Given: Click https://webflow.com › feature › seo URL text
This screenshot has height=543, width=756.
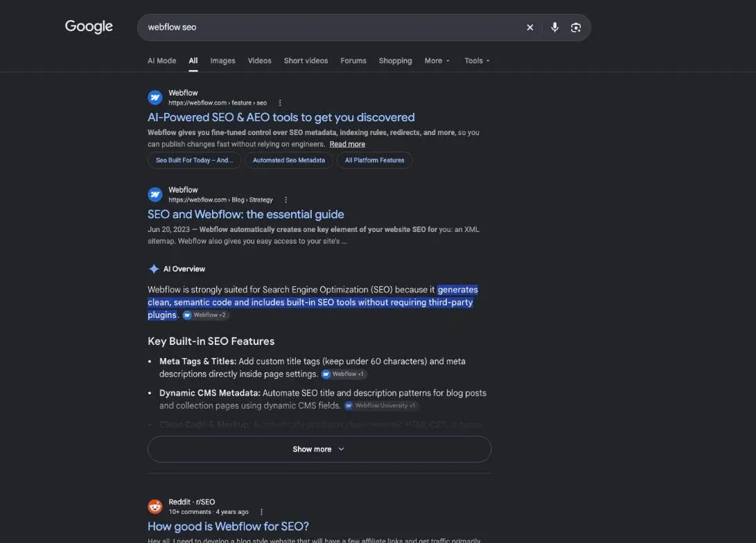Looking at the screenshot, I should 218,103.
